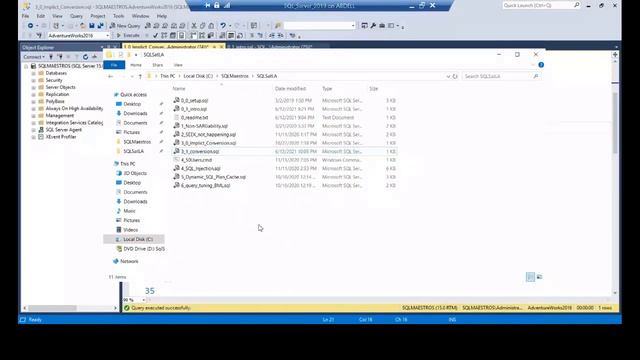
Task: Open the Home ribbon tab in File Explorer
Action: click(x=136, y=65)
